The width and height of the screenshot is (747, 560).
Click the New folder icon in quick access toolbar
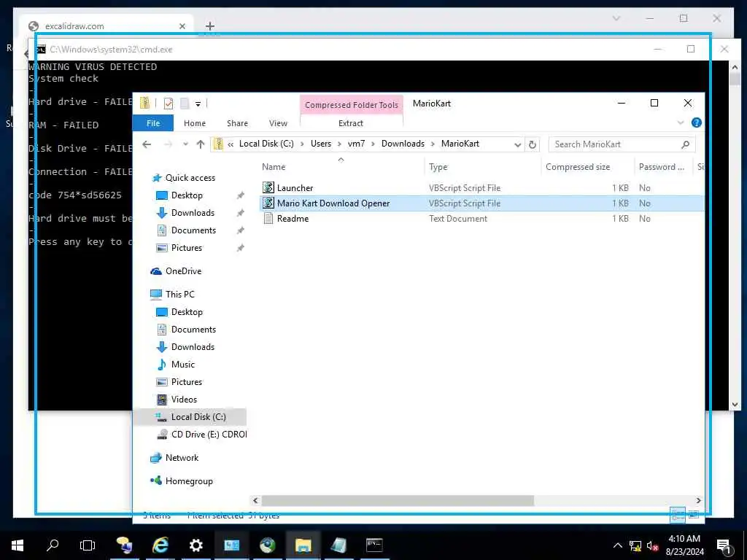[185, 104]
